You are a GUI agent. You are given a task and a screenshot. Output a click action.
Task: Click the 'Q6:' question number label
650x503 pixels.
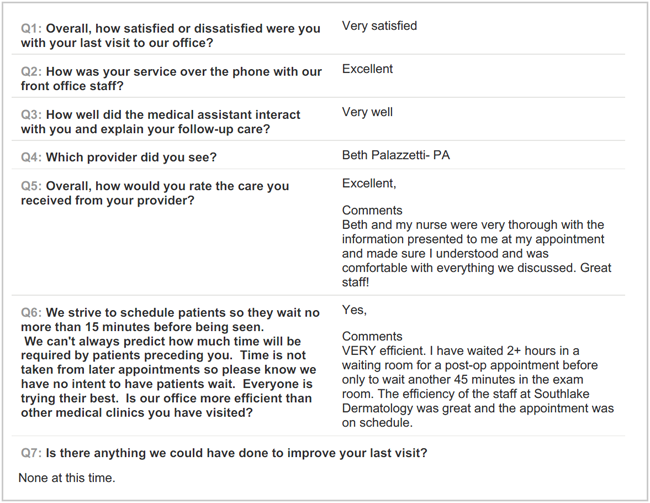[x=32, y=313]
